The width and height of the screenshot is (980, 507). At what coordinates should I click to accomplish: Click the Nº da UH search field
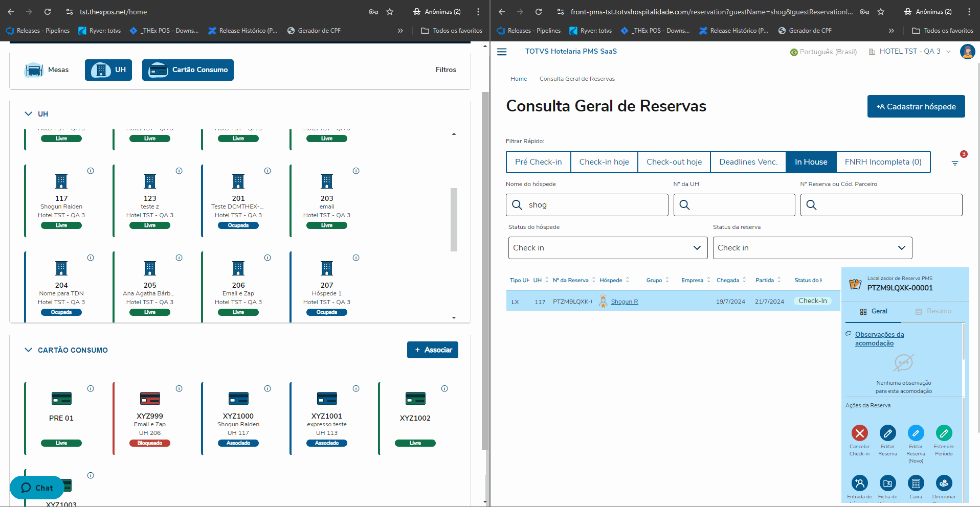click(x=734, y=205)
